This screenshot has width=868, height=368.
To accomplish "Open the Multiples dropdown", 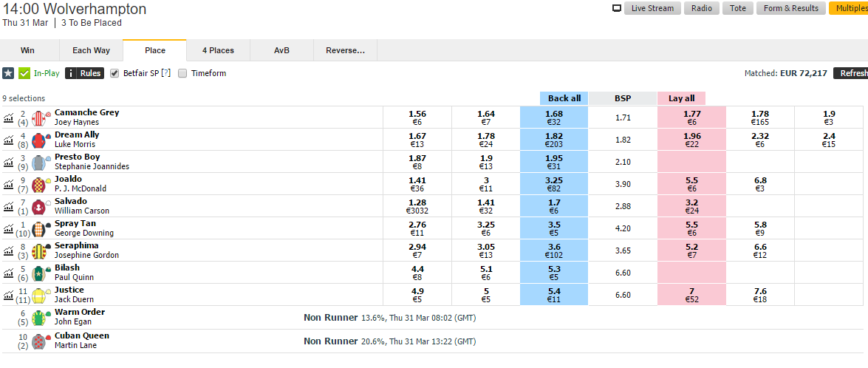I will (848, 8).
